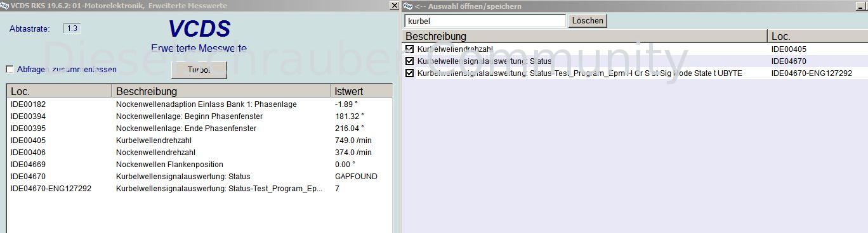
Task: Select row IDE00394 in measurements table
Action: [199, 116]
